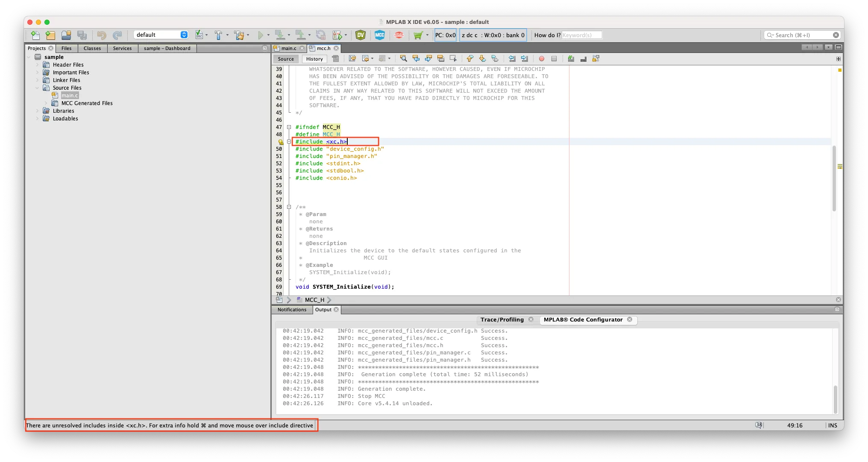The width and height of the screenshot is (868, 462).
Task: Select main.c in the project tree
Action: (70, 96)
